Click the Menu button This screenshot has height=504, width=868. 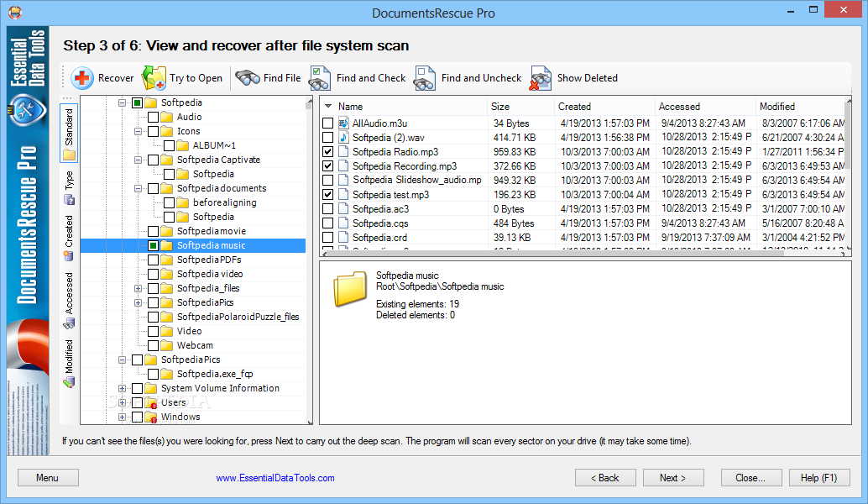pyautogui.click(x=48, y=478)
